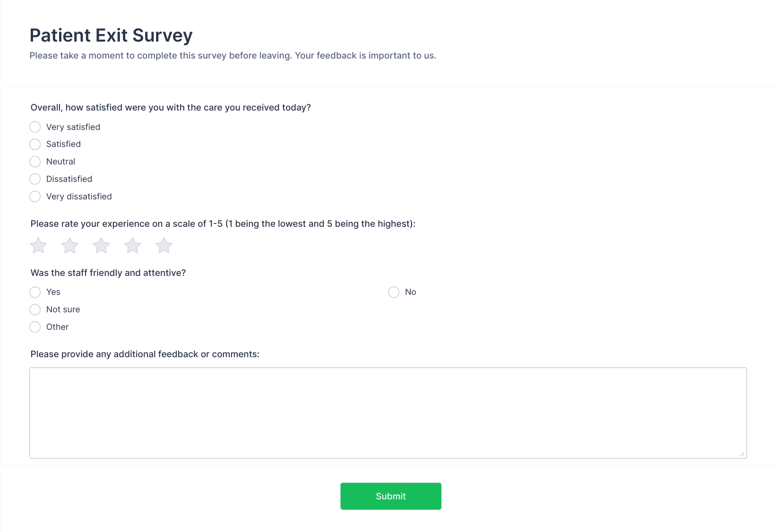Select the Other radio button
Screen dimensions: 776x532
pyautogui.click(x=35, y=327)
